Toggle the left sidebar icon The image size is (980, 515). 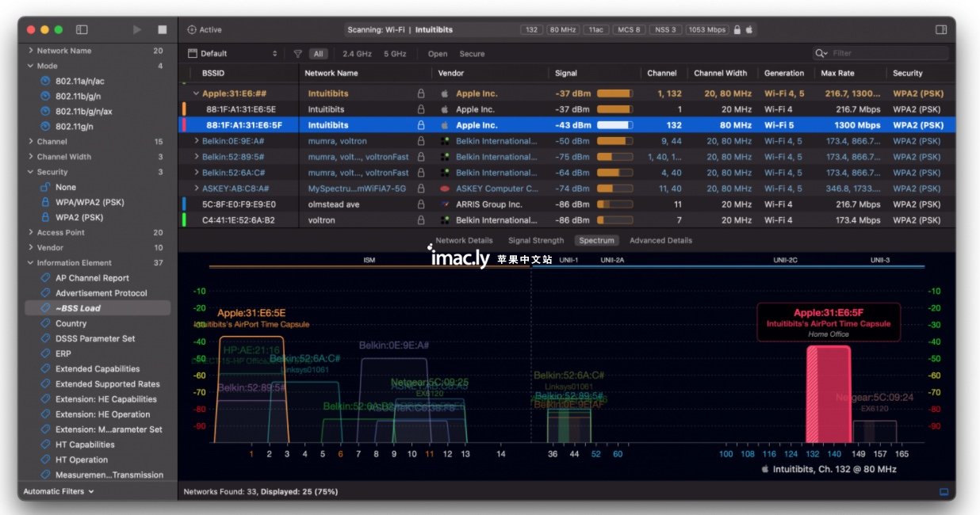[x=82, y=29]
